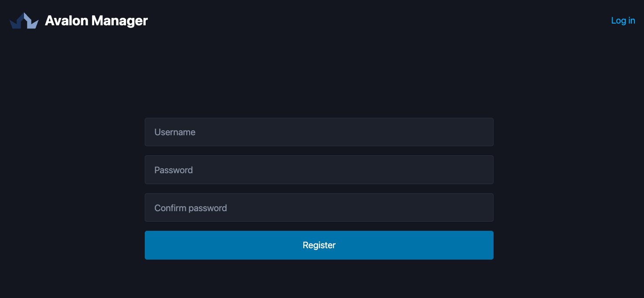Focus the Username input field
Image resolution: width=644 pixels, height=298 pixels.
coord(319,132)
